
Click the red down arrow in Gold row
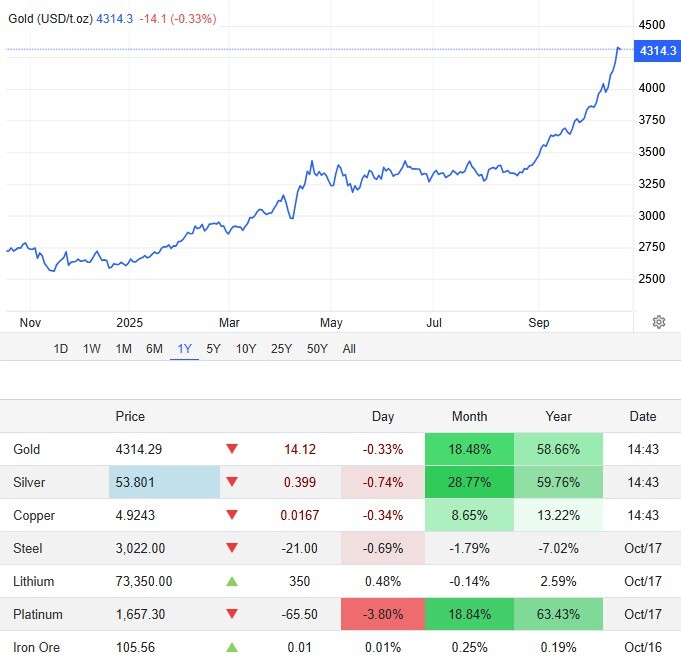point(232,450)
